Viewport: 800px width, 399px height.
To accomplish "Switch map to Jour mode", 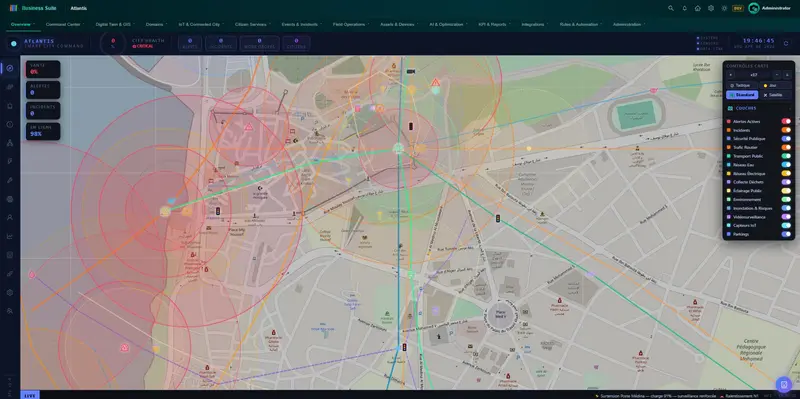I will click(775, 85).
